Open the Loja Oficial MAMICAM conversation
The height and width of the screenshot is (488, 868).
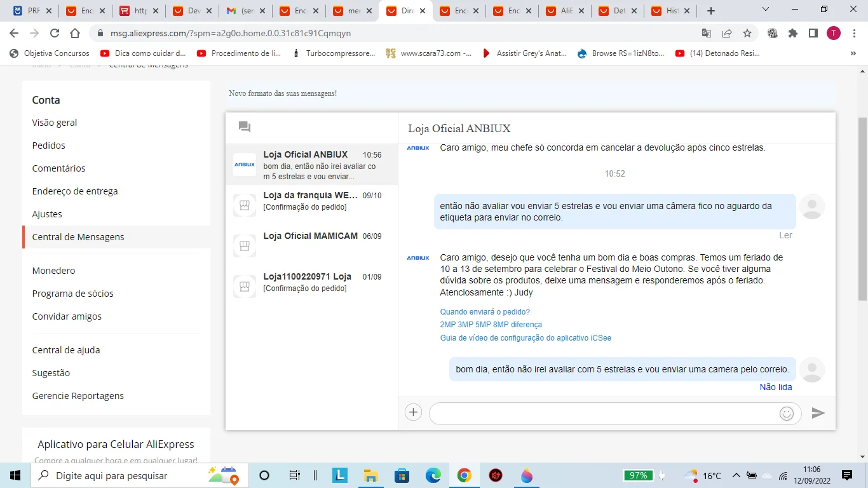tap(311, 245)
